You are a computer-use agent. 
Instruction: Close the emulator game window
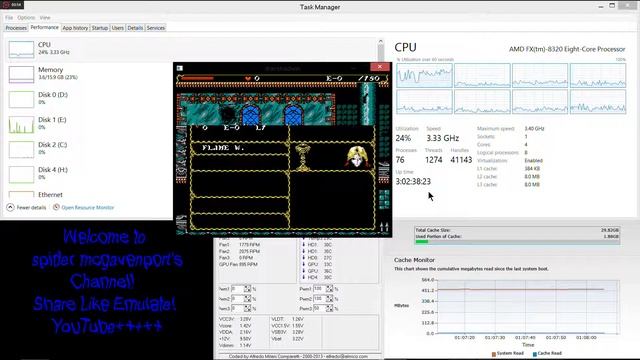(380, 67)
